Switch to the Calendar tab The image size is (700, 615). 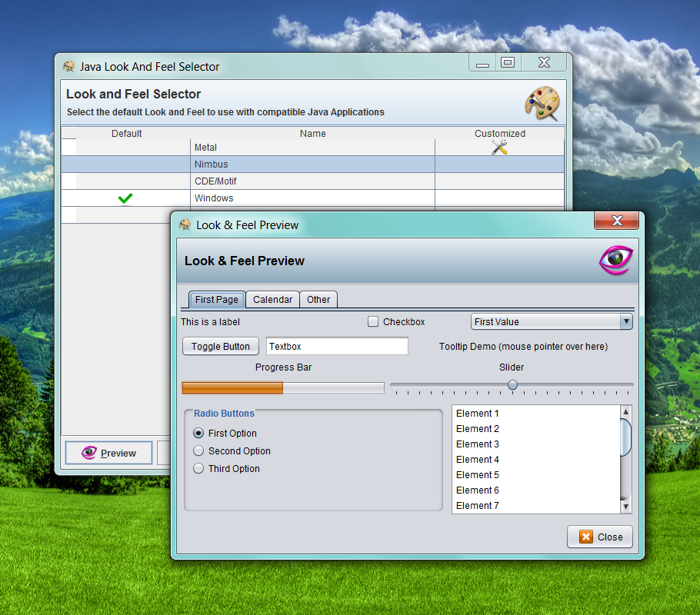pyautogui.click(x=272, y=300)
